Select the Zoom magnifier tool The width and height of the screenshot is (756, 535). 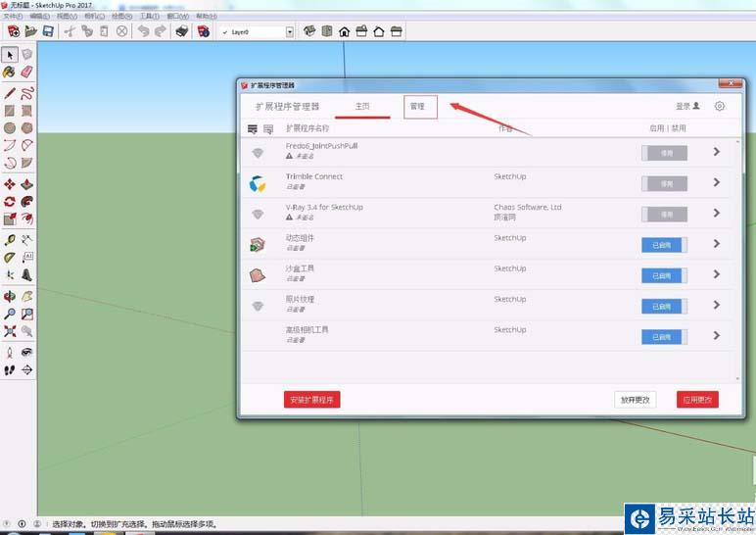(x=9, y=314)
